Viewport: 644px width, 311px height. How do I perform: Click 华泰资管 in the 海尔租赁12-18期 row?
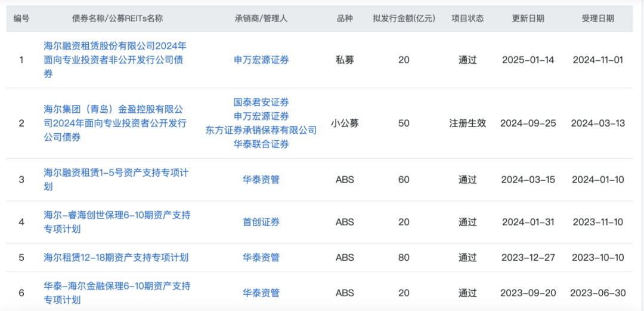261,257
